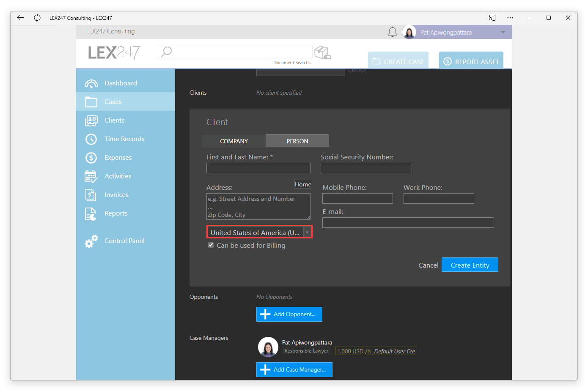Click Pat Apiwongpattara case manager photo
The image size is (588, 391).
click(268, 347)
